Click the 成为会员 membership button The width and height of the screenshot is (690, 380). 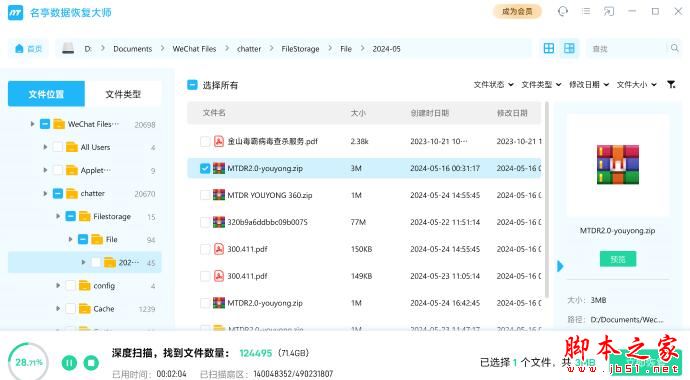[517, 11]
